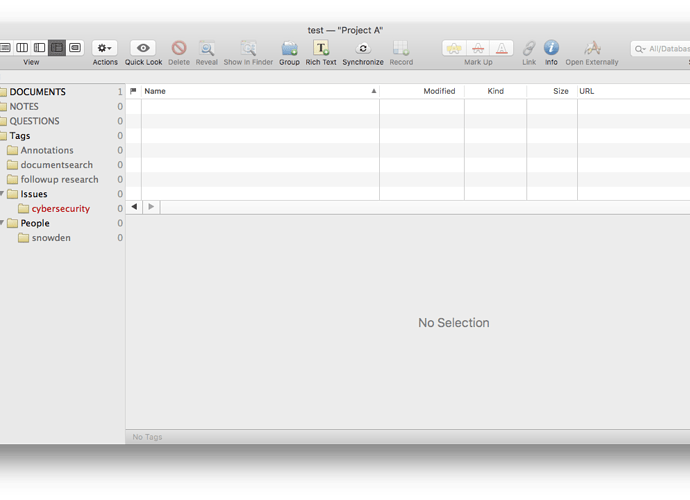Click the Reveal magnifier icon

pos(206,48)
